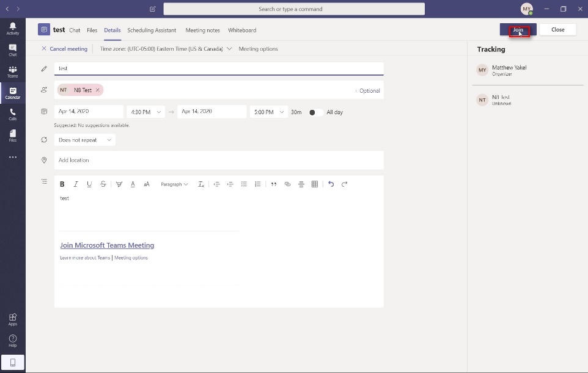
Task: Toggle the All day switch
Action: [315, 112]
